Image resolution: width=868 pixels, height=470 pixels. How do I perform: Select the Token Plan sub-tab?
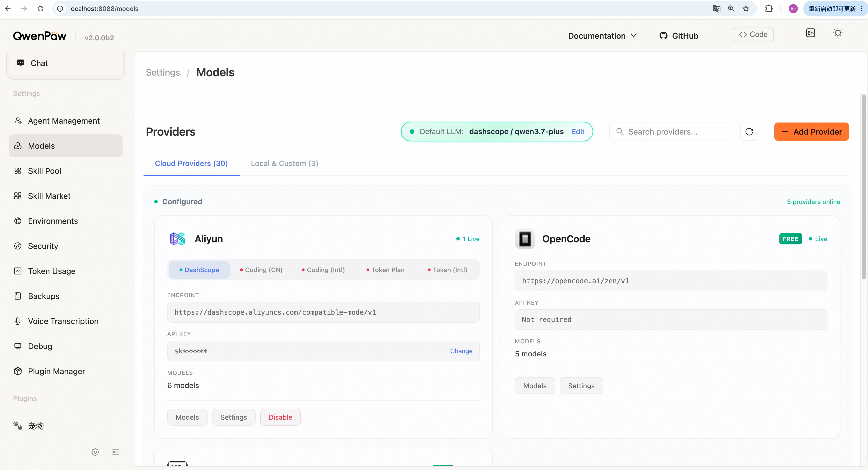coord(385,270)
